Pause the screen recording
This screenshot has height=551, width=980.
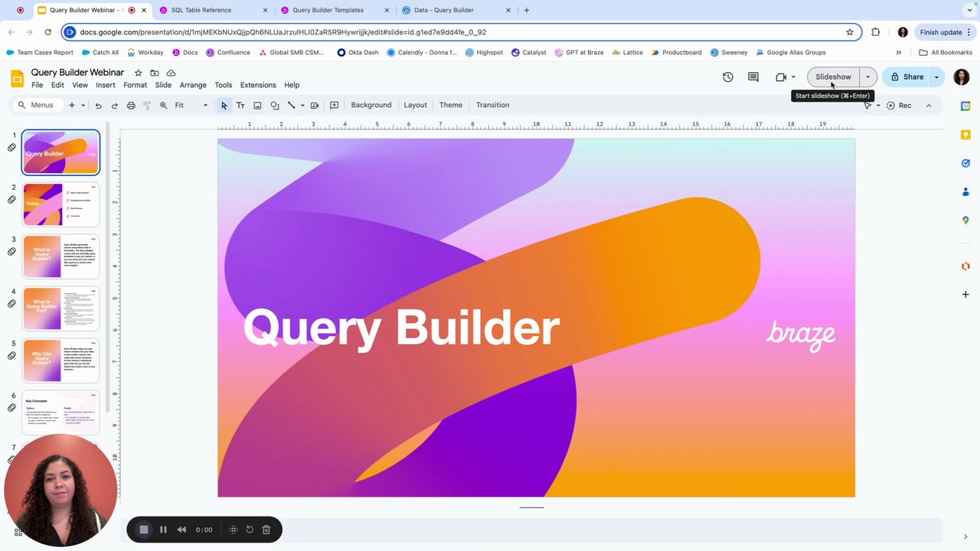pyautogui.click(x=163, y=530)
